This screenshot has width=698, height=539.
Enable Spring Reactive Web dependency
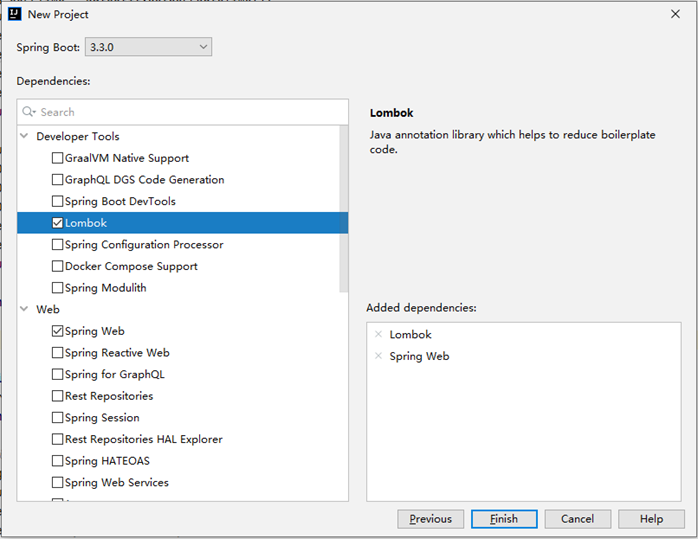[x=57, y=353]
